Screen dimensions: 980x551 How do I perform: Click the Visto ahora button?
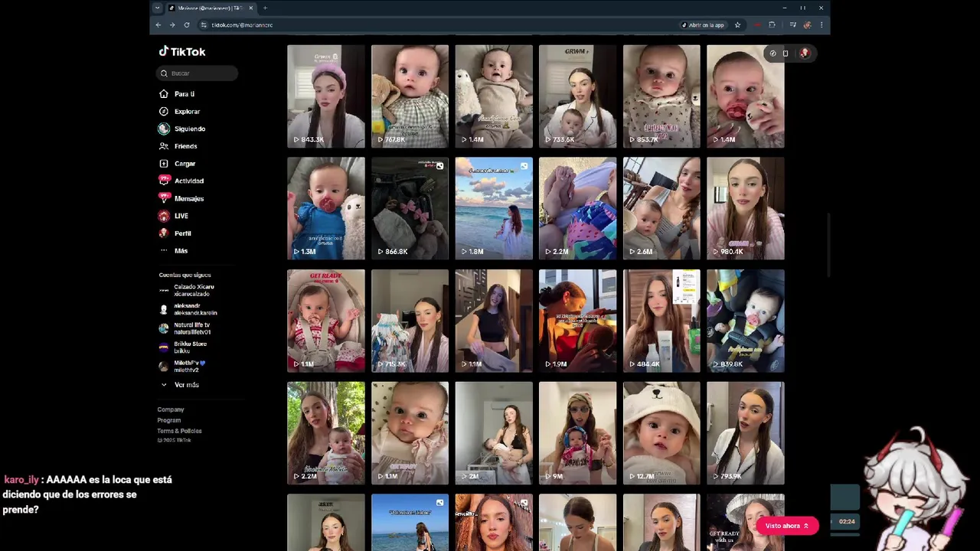pos(788,526)
